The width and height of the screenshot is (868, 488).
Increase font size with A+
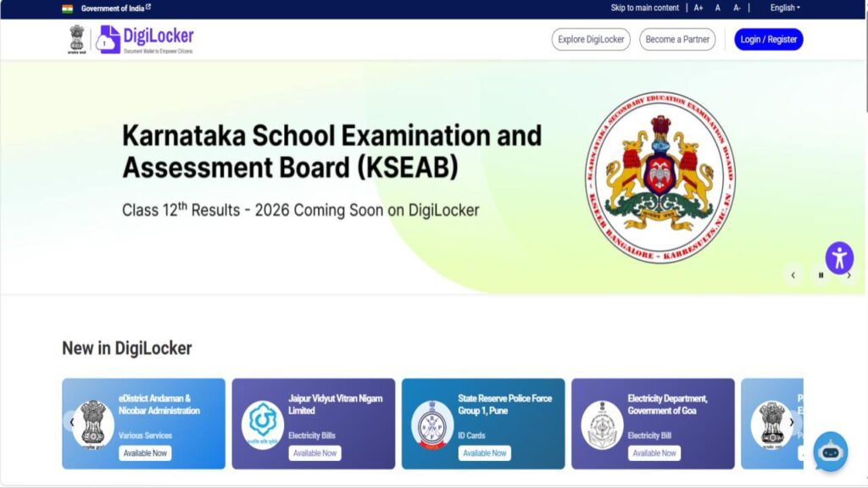[x=698, y=8]
